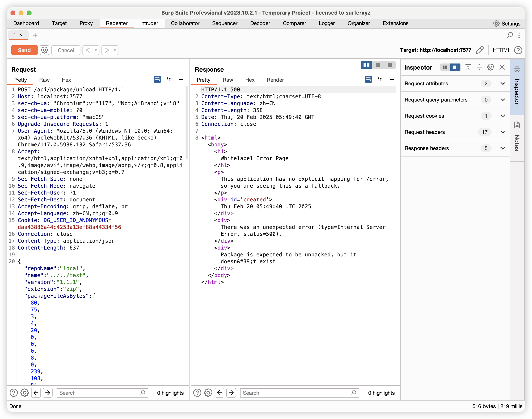Click the HTTP/1 protocol selector

tap(501, 50)
